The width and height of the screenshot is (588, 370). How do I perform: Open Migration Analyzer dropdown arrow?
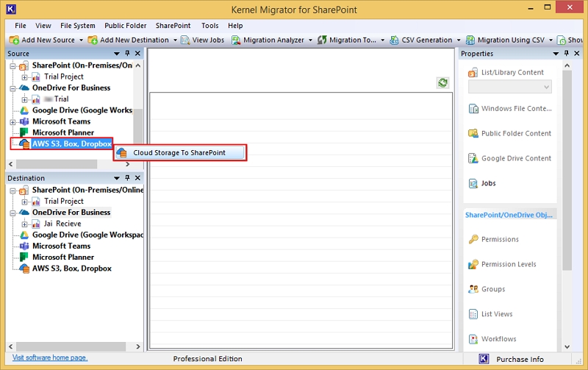coord(310,40)
